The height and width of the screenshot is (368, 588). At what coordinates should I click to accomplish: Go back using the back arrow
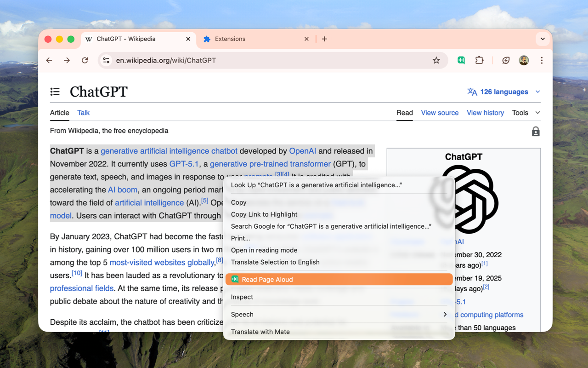click(49, 60)
